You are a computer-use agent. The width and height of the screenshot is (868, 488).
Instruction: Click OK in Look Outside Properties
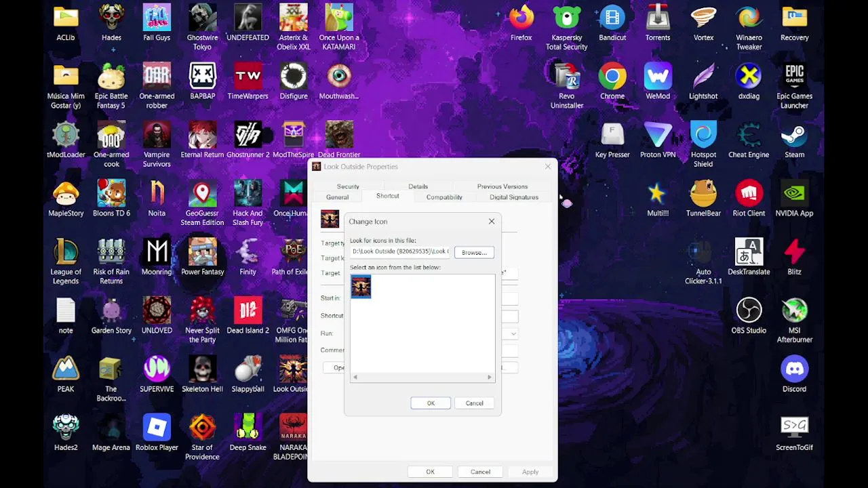click(x=430, y=472)
